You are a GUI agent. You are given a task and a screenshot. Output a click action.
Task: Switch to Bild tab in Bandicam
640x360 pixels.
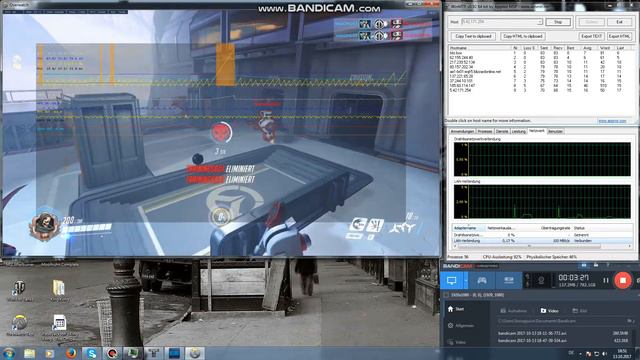pyautogui.click(x=580, y=311)
